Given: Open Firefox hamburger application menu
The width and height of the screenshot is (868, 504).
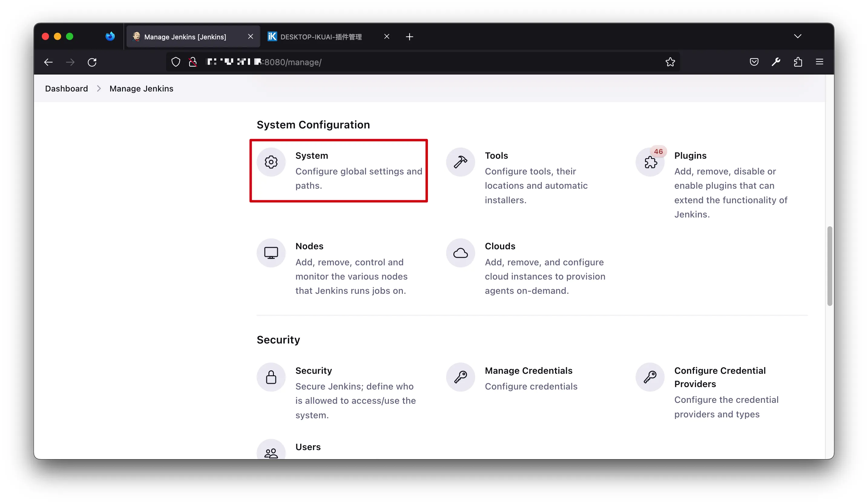Looking at the screenshot, I should point(820,62).
